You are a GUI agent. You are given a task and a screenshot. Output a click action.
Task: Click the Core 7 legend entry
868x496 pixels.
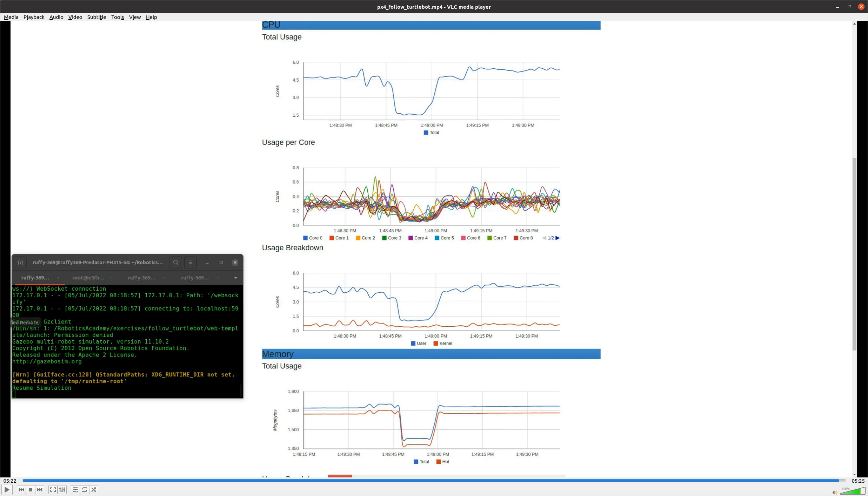(497, 238)
